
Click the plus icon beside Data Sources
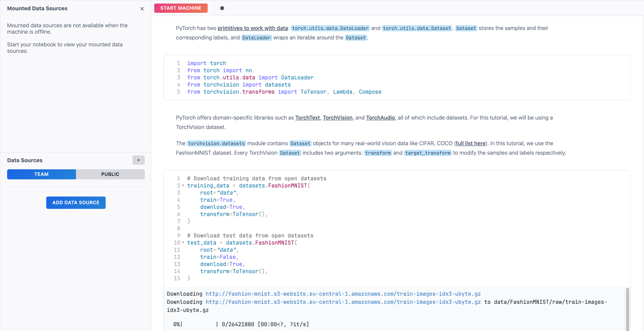pos(138,160)
